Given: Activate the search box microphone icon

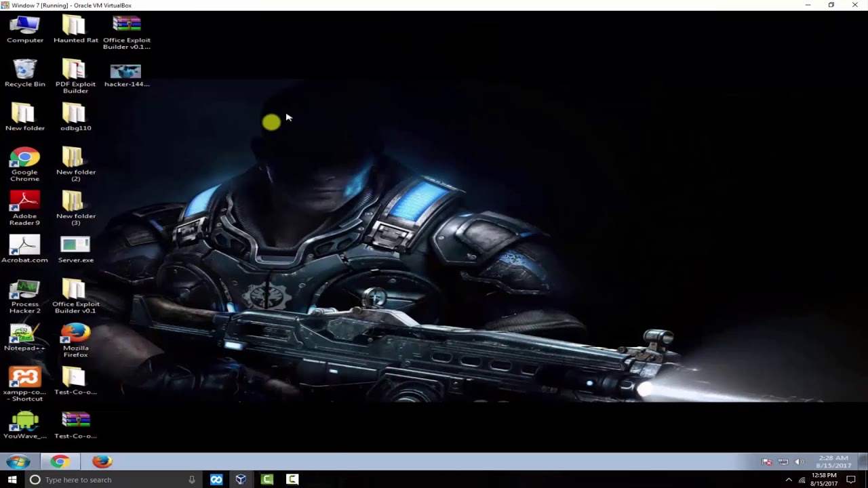Looking at the screenshot, I should coord(192,479).
